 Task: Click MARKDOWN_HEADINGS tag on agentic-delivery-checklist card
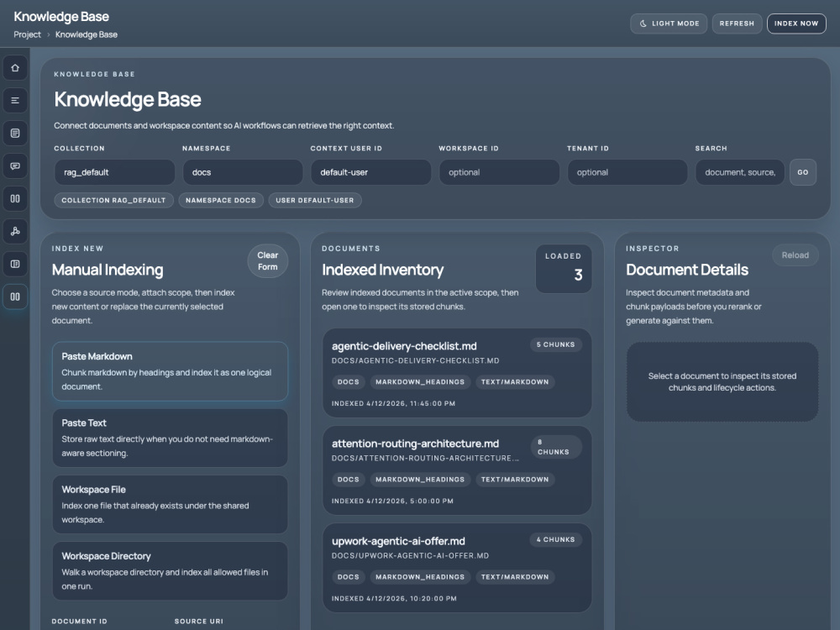coord(420,382)
